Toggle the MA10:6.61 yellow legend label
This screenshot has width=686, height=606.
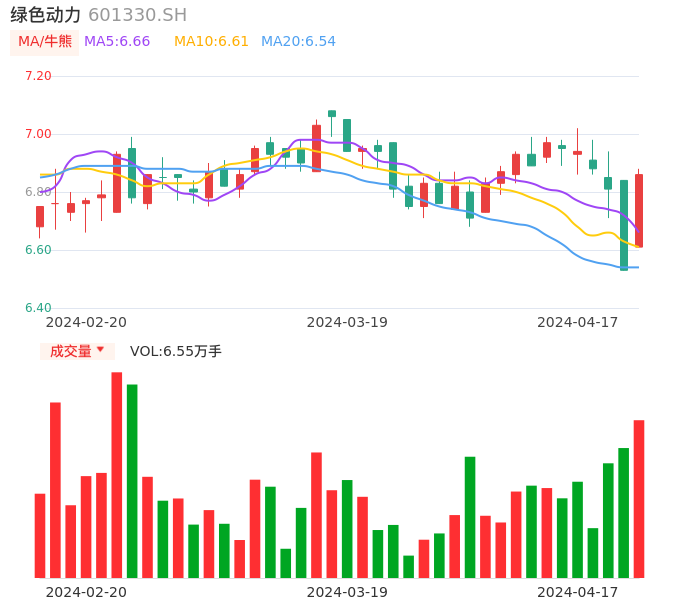pos(211,42)
